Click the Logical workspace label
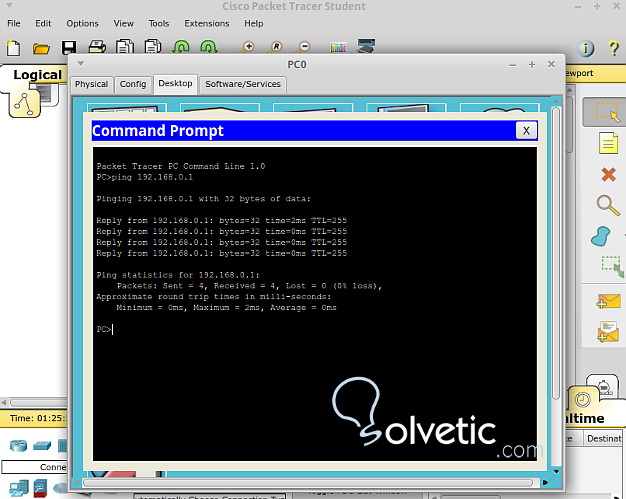This screenshot has width=626, height=499. click(38, 75)
